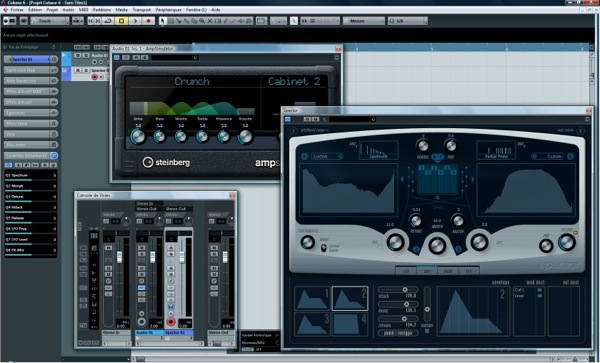600x363 pixels.
Task: Open the Fichier menu
Action: tap(17, 10)
